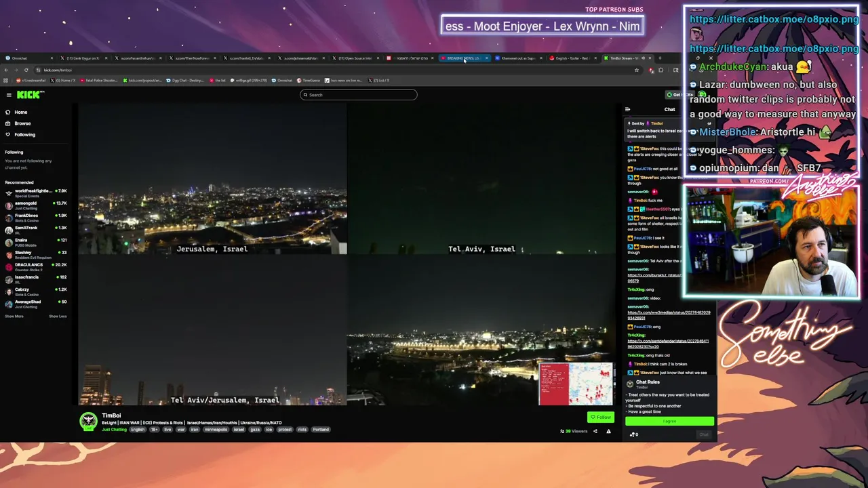This screenshot has width=868, height=488.
Task: Open TimeGuessr bookmark
Action: [x=309, y=81]
